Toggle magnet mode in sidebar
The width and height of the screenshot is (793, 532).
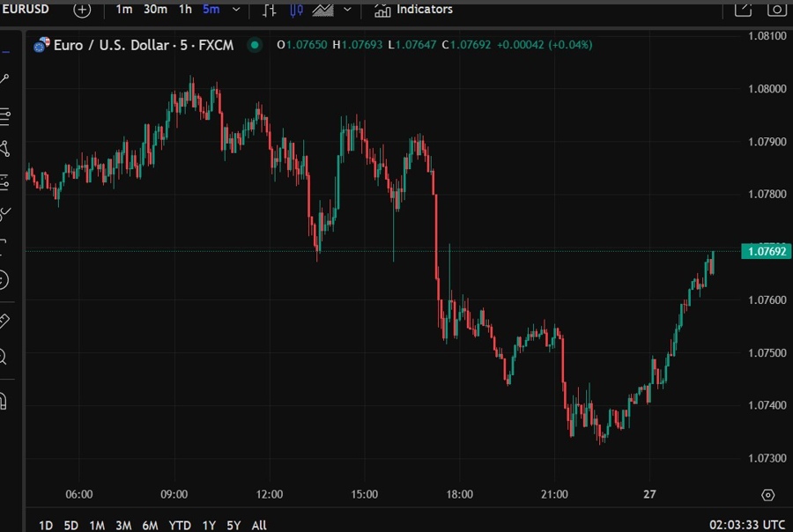[4, 401]
